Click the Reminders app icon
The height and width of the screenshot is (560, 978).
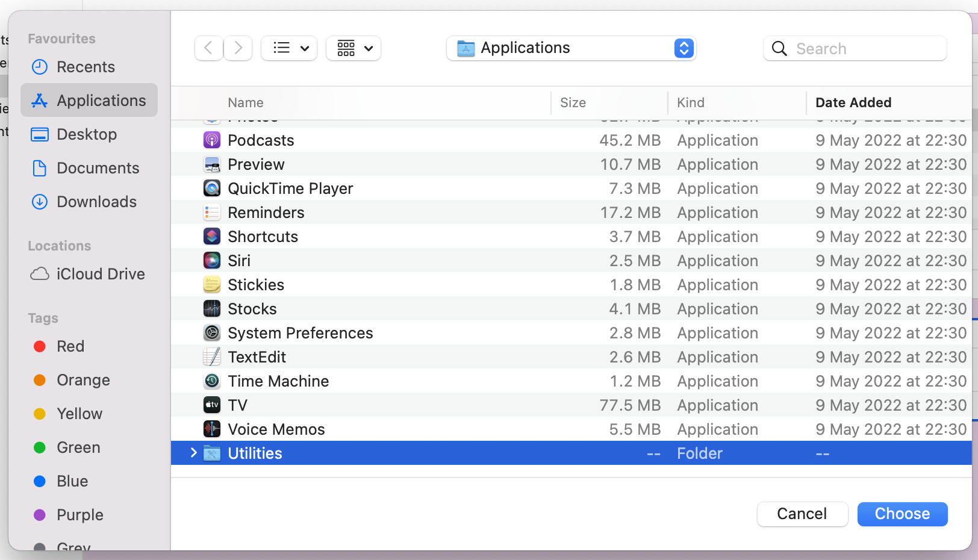tap(211, 213)
